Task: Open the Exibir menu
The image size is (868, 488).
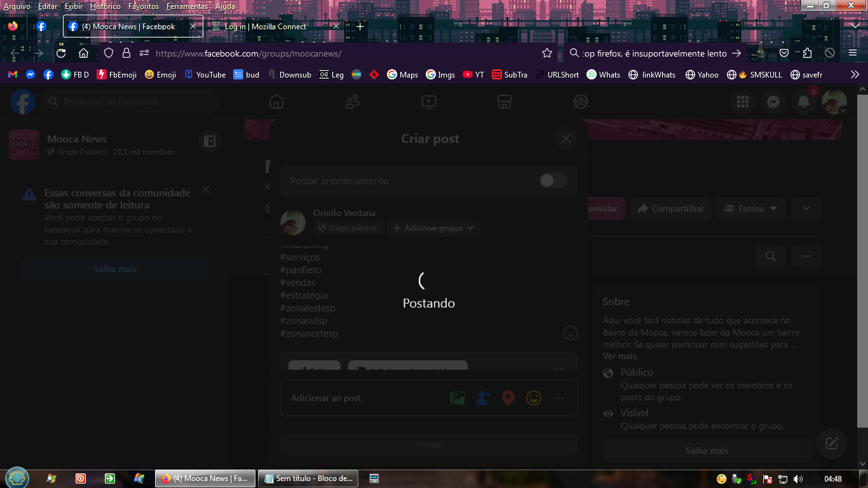Action: pyautogui.click(x=74, y=6)
